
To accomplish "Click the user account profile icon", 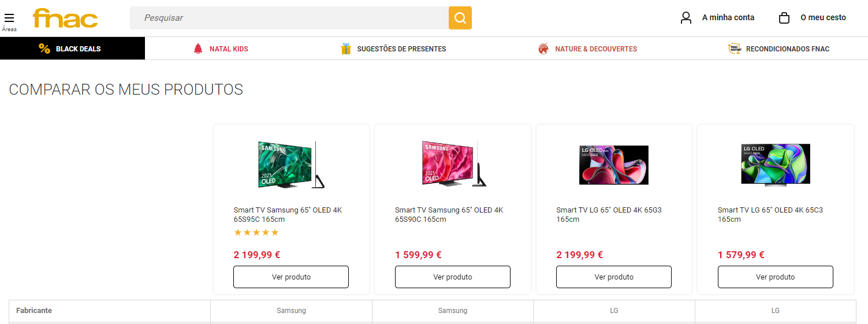I will coord(686,18).
